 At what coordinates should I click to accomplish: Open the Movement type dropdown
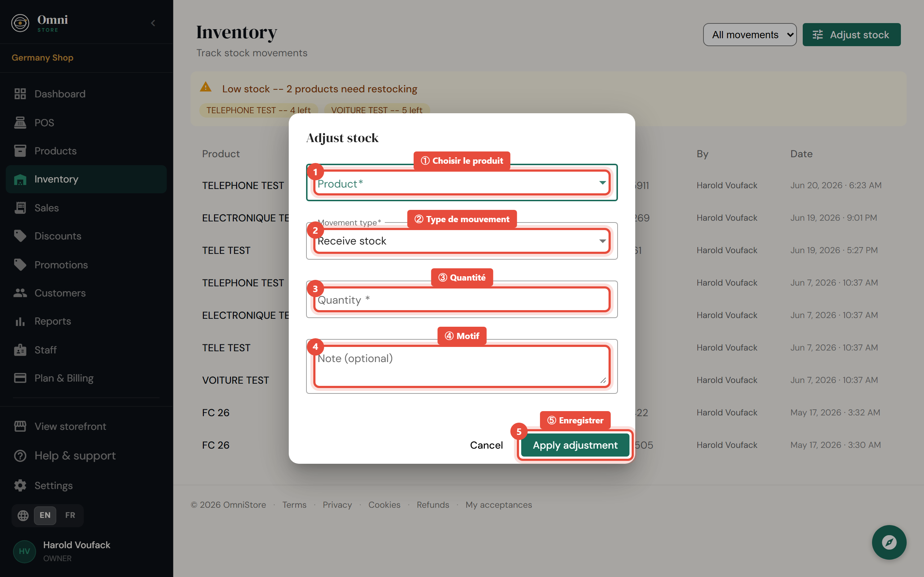(462, 241)
